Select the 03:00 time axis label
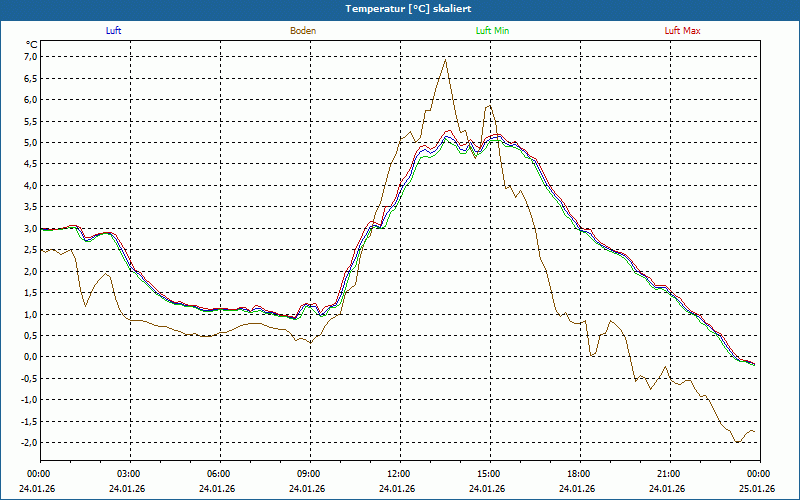 click(x=129, y=474)
